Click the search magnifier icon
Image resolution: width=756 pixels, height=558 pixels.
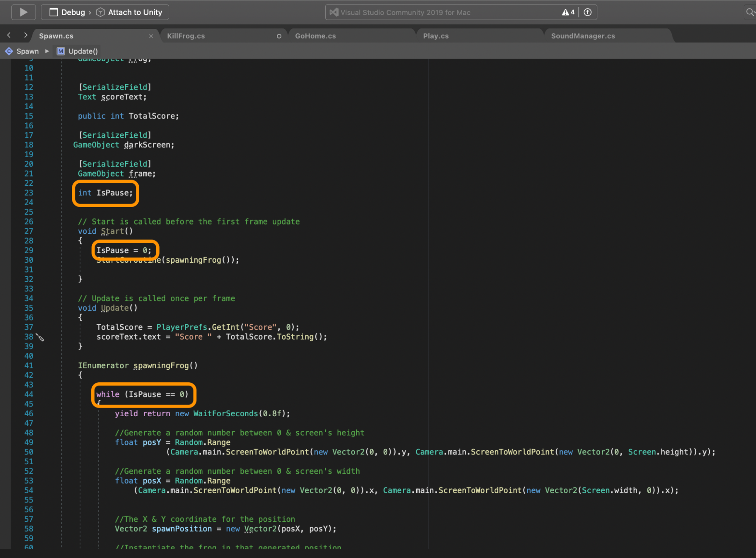(749, 12)
